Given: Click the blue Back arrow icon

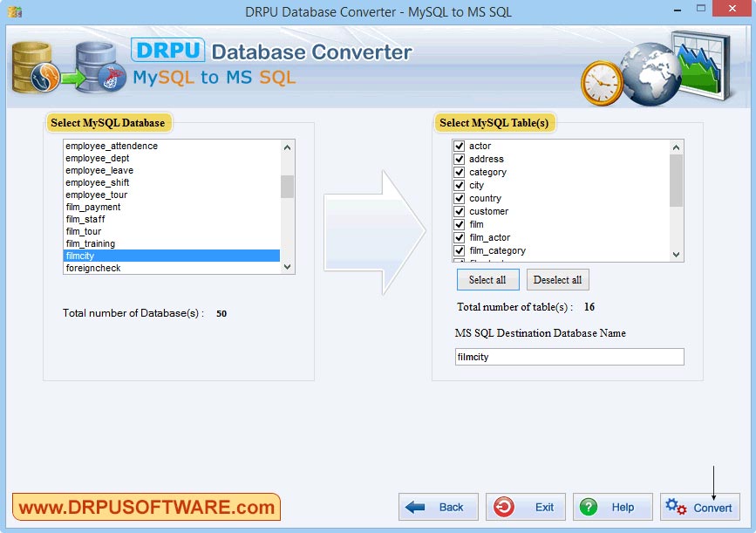Looking at the screenshot, I should tap(415, 507).
